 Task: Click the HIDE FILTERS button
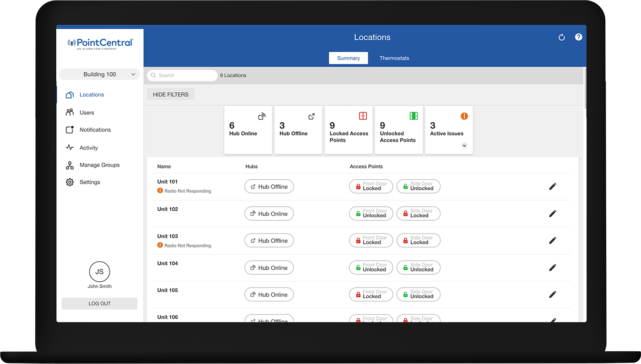pyautogui.click(x=170, y=94)
